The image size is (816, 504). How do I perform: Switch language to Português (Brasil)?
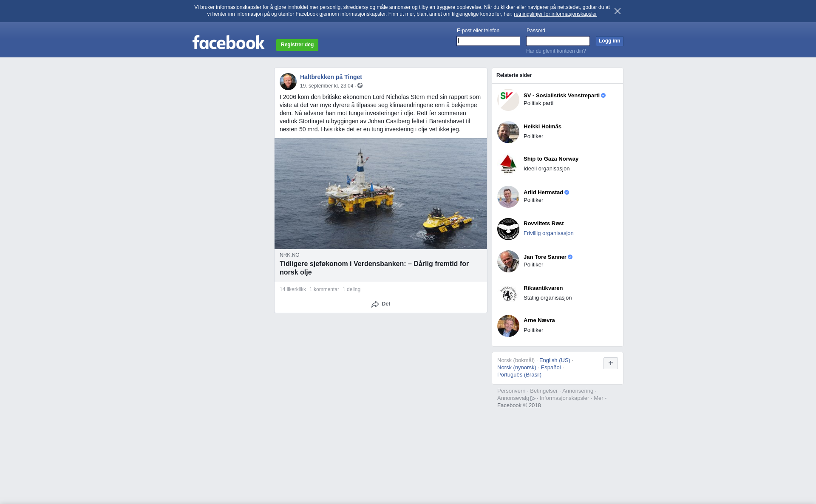pos(519,375)
